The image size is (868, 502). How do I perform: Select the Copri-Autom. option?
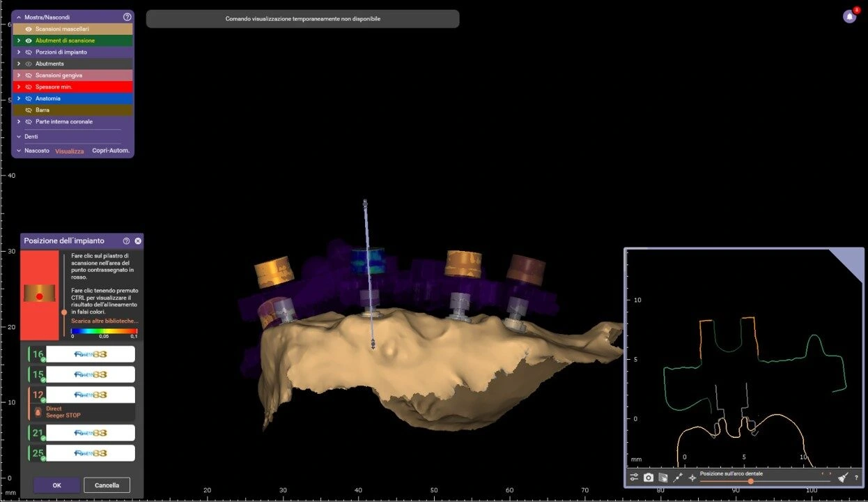(x=111, y=151)
